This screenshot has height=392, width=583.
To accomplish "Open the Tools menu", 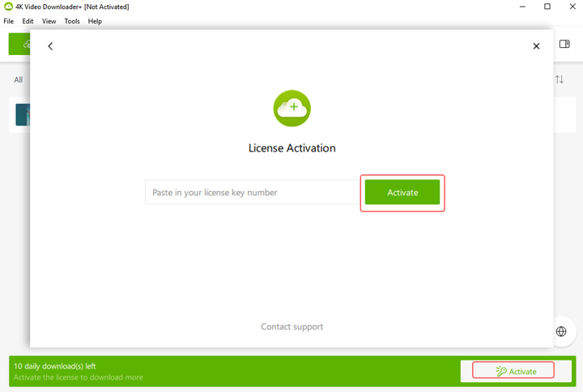I will [x=72, y=21].
